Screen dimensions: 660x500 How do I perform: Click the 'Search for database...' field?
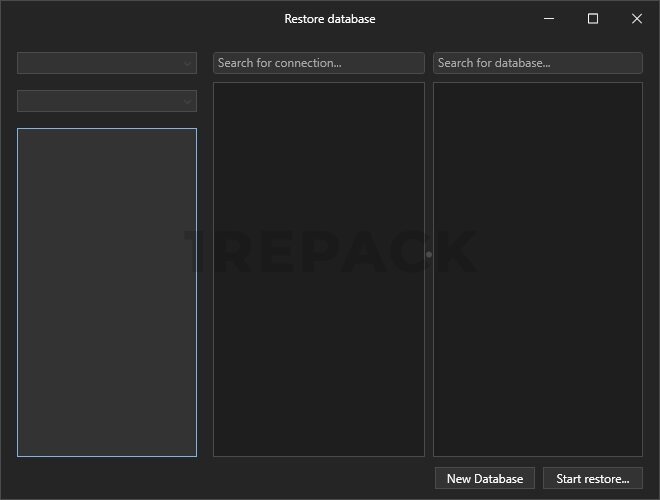click(537, 63)
